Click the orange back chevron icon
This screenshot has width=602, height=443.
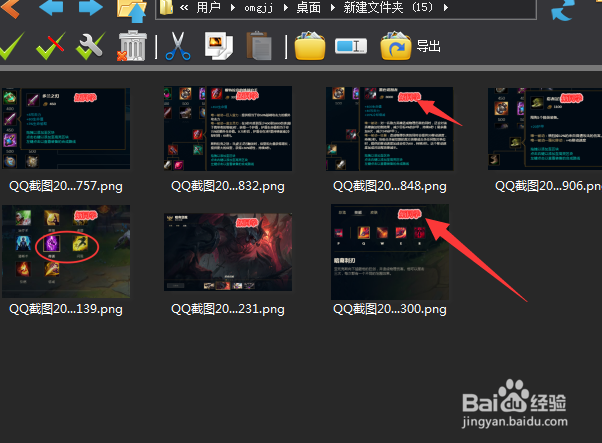click(10, 8)
